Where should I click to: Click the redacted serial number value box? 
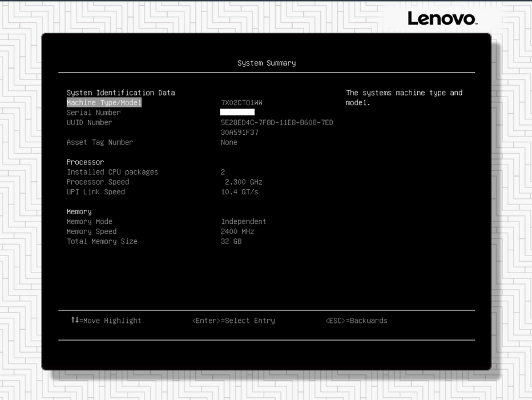click(x=237, y=112)
